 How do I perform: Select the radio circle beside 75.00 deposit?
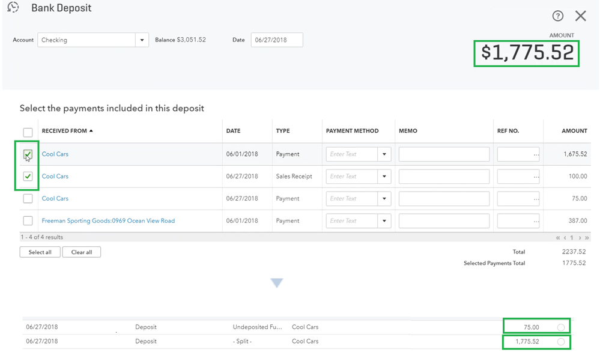(560, 327)
